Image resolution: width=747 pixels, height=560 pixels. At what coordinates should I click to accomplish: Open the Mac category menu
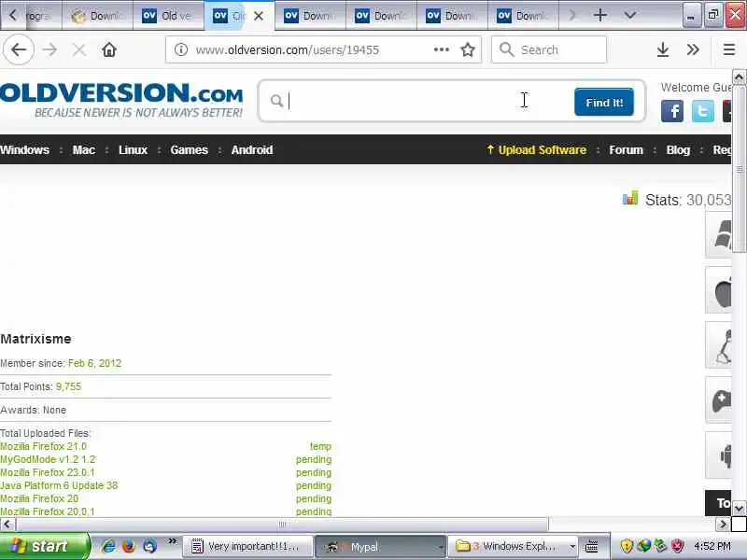[84, 150]
